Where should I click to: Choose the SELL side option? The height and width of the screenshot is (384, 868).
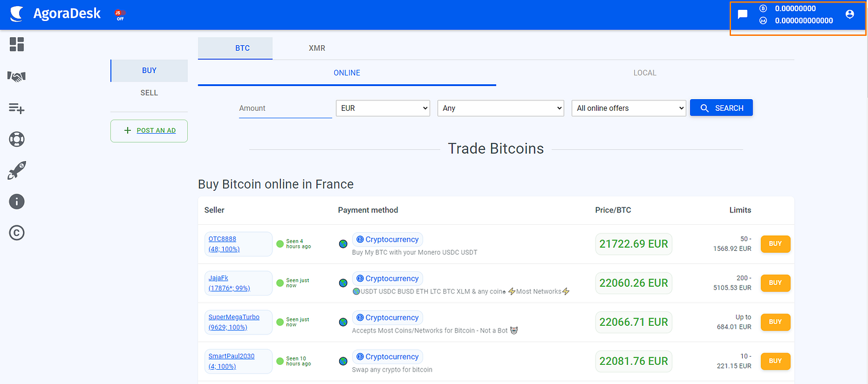149,93
